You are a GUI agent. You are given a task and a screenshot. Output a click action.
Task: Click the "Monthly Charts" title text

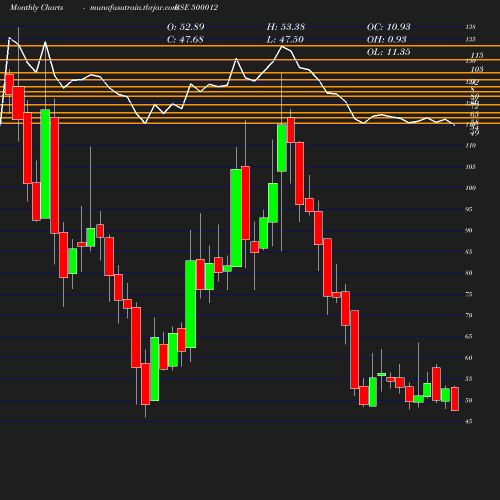[36, 8]
